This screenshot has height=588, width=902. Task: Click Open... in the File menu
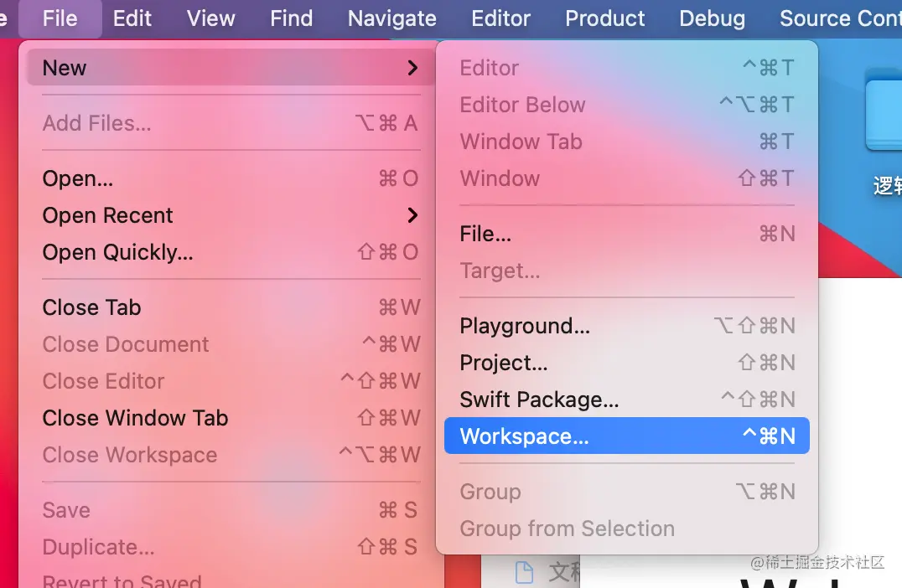77,178
